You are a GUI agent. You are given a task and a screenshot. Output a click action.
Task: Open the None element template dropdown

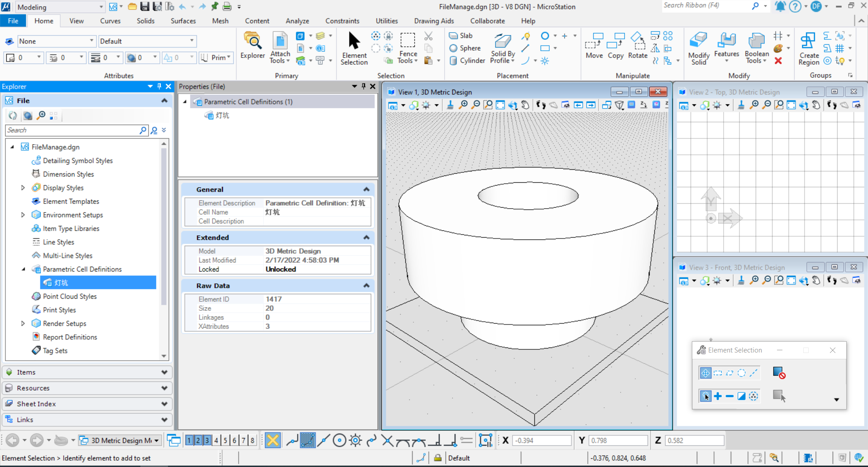click(x=57, y=41)
